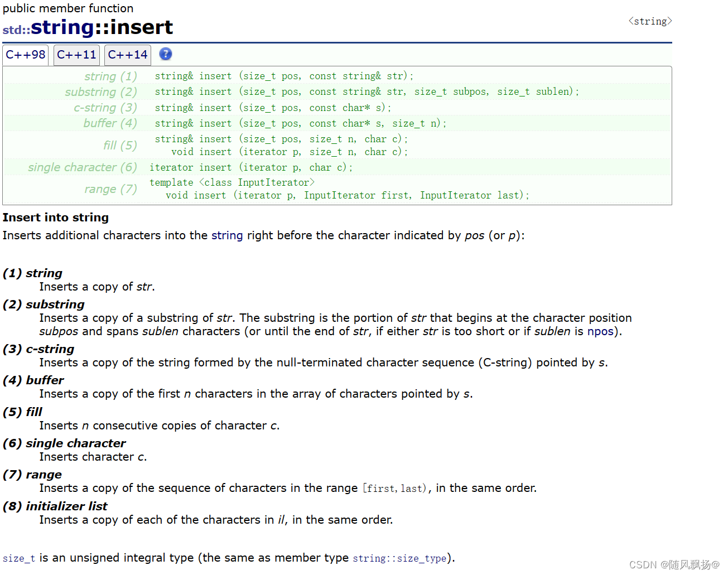Image resolution: width=728 pixels, height=575 pixels.
Task: Click the template <class InputIterator> line
Action: click(x=232, y=182)
